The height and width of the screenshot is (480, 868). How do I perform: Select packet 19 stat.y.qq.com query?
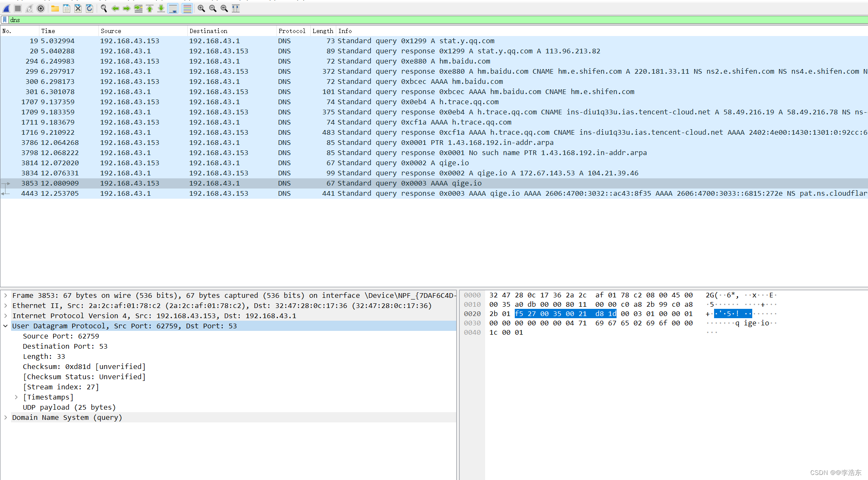point(434,41)
